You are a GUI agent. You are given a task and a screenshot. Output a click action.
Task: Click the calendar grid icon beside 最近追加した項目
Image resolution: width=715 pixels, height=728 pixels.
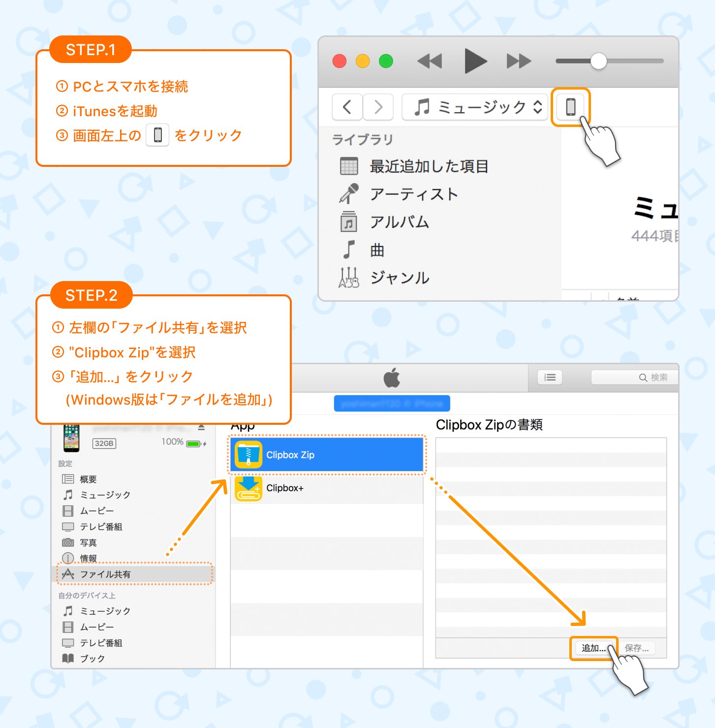pos(349,166)
